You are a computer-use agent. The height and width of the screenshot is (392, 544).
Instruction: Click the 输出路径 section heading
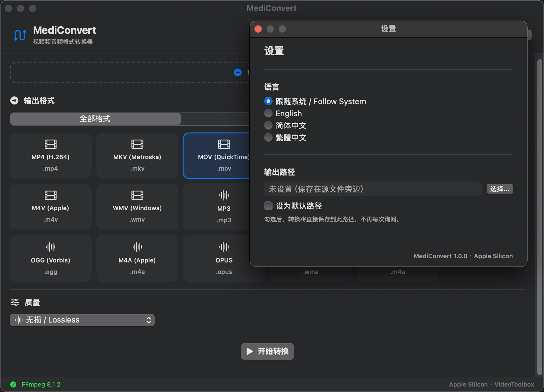[x=280, y=172]
